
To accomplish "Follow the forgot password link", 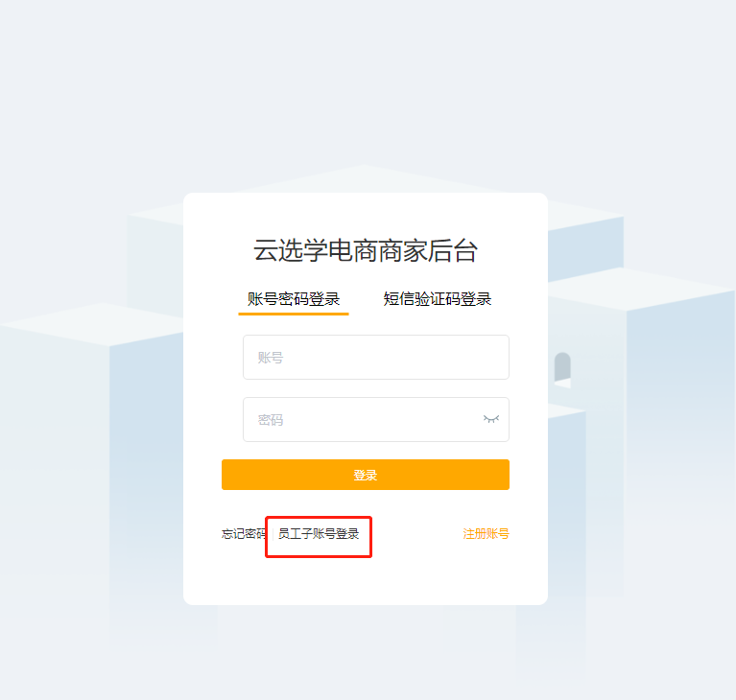I will 244,534.
